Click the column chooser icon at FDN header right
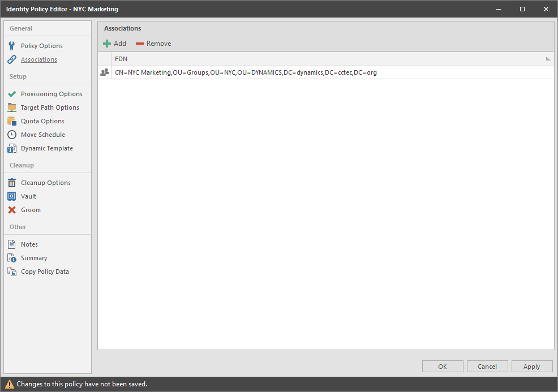 (548, 59)
